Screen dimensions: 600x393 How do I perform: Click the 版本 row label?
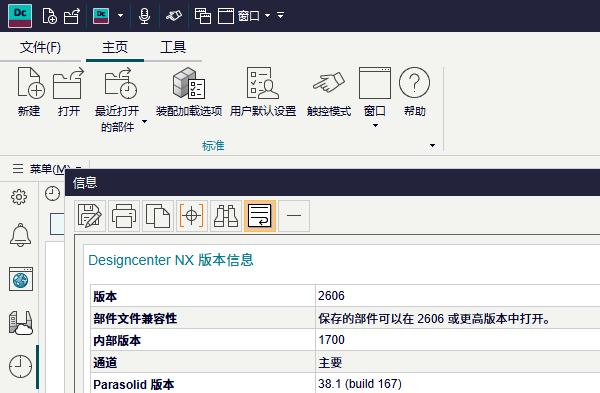tap(105, 296)
